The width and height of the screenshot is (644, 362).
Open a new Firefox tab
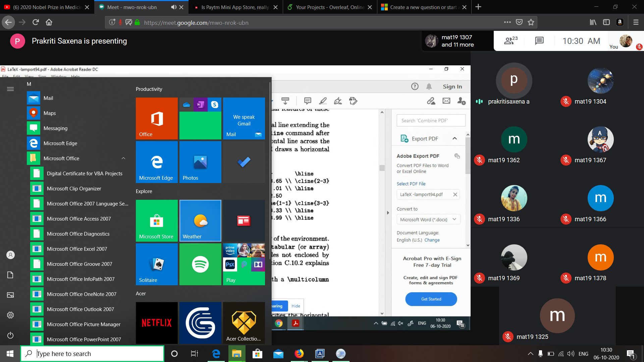(x=478, y=7)
